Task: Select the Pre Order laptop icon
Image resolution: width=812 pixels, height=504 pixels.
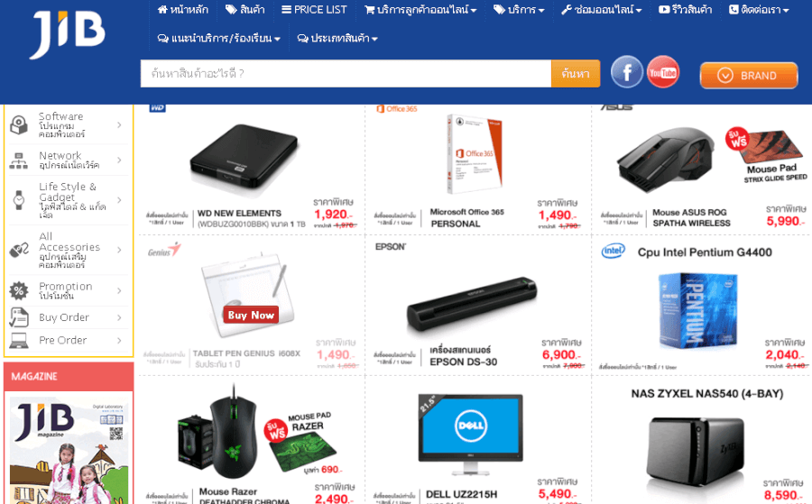Action: [x=19, y=341]
